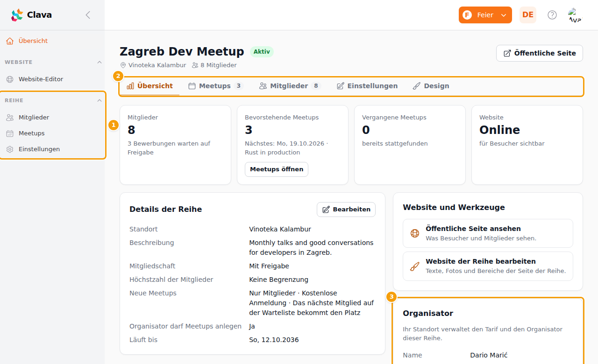Open the Design tab
Viewport: 598px width, 364px height.
click(431, 86)
